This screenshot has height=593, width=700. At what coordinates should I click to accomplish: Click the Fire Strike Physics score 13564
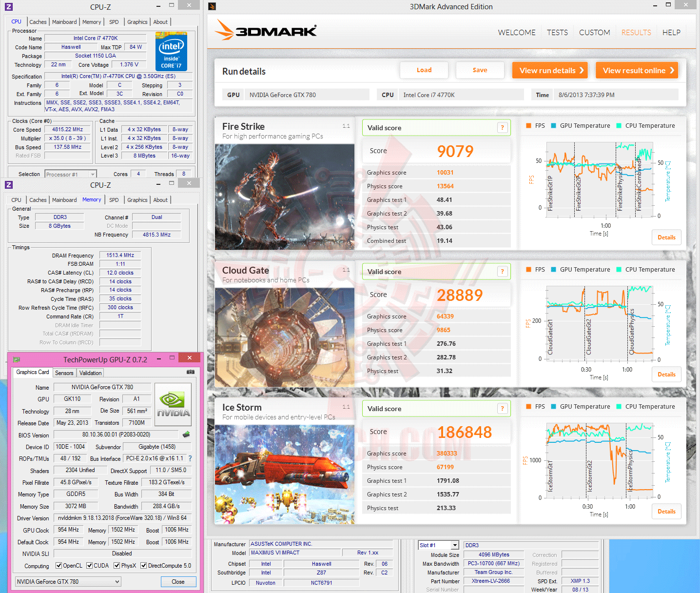[x=445, y=186]
